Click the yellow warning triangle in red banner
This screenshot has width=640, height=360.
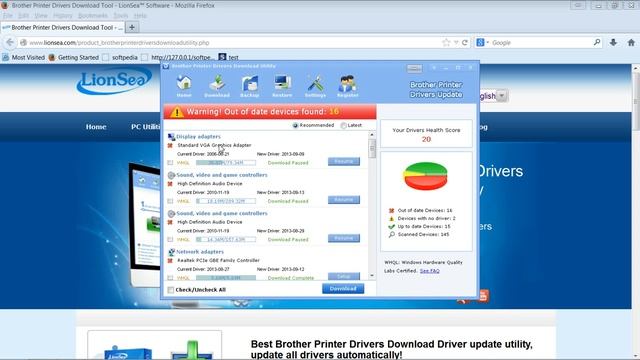coord(177,112)
